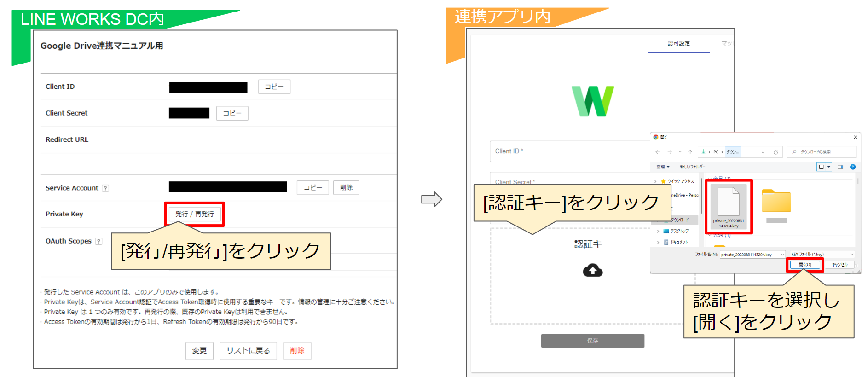Click the 変更 button at bottom
The image size is (868, 377).
199,351
